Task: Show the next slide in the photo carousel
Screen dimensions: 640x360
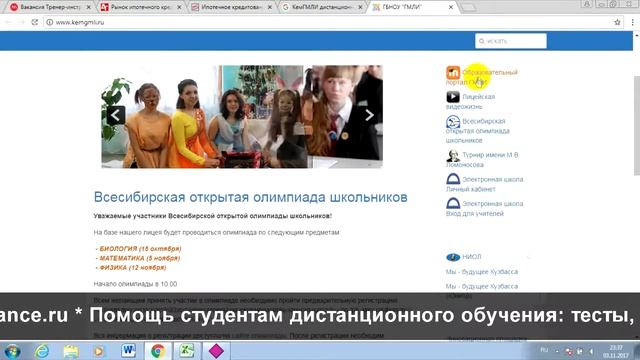Action: pyautogui.click(x=369, y=115)
